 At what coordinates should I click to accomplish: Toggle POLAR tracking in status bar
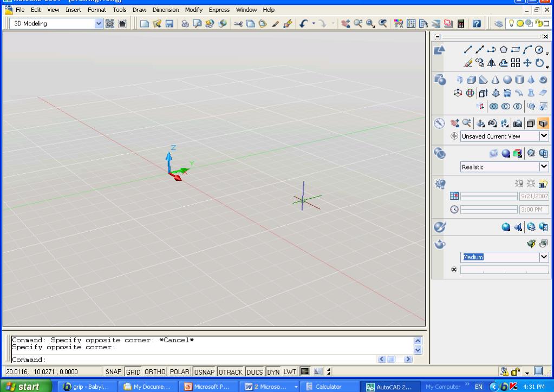coord(179,372)
